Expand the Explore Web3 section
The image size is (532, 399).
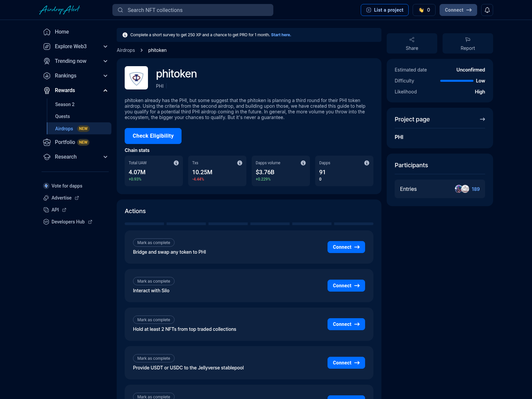click(105, 47)
